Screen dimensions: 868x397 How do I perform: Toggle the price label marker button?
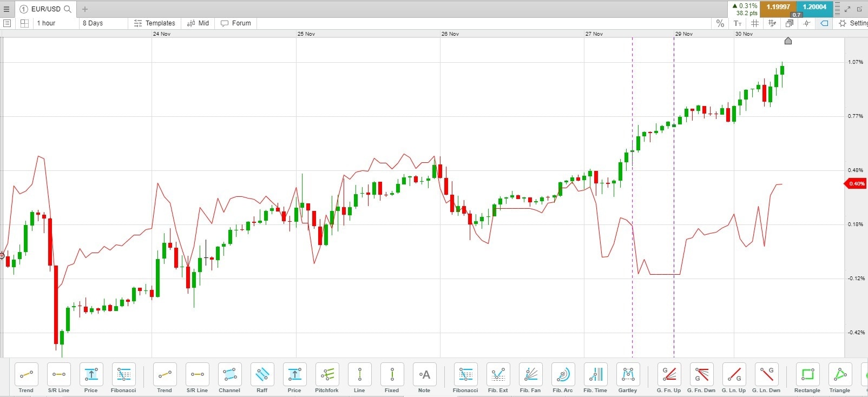824,23
